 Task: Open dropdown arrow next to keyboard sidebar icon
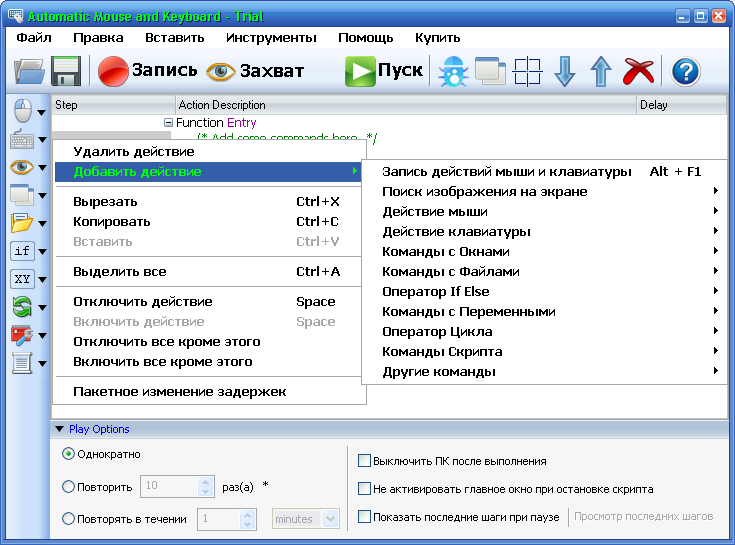[42, 140]
